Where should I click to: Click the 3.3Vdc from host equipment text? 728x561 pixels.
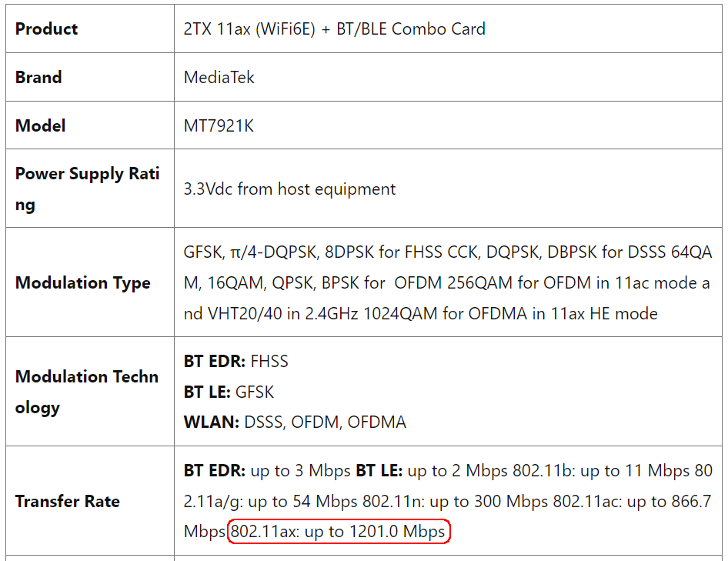click(289, 189)
